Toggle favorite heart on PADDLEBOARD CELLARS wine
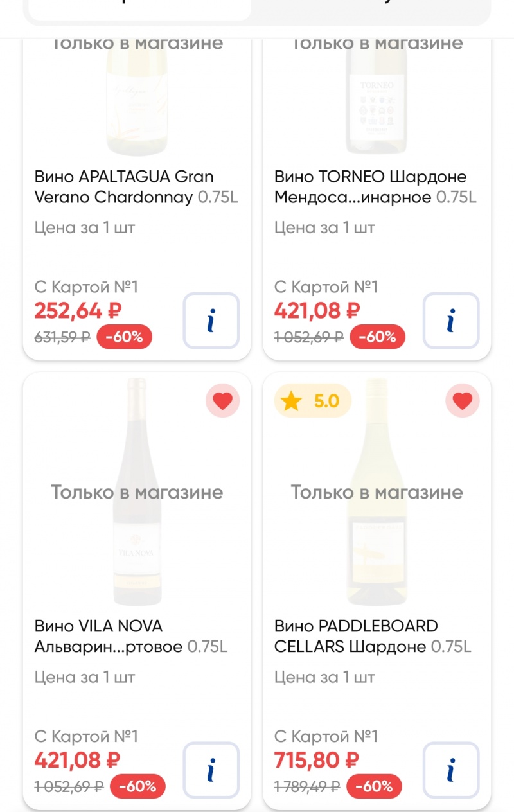This screenshot has width=514, height=812. point(463,402)
